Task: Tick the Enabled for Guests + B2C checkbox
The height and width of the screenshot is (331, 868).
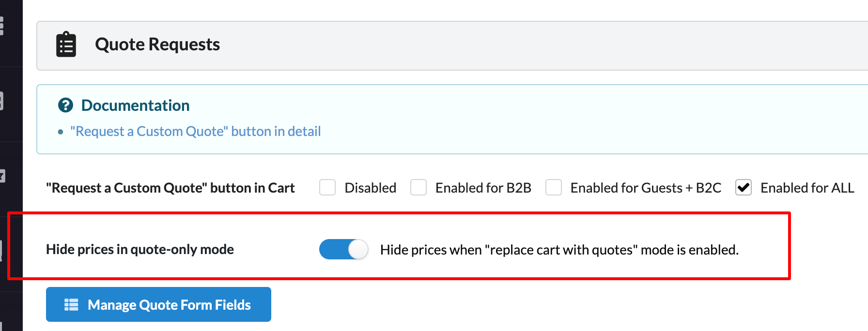Action: (554, 187)
